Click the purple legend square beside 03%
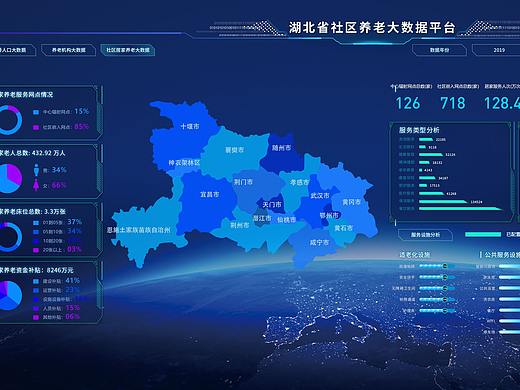The width and height of the screenshot is (520, 390). [36, 250]
